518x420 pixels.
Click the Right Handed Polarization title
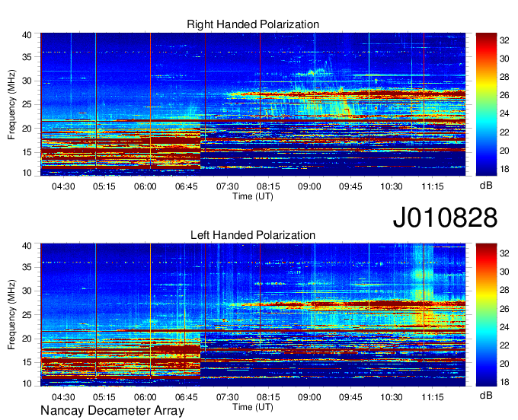pos(253,24)
